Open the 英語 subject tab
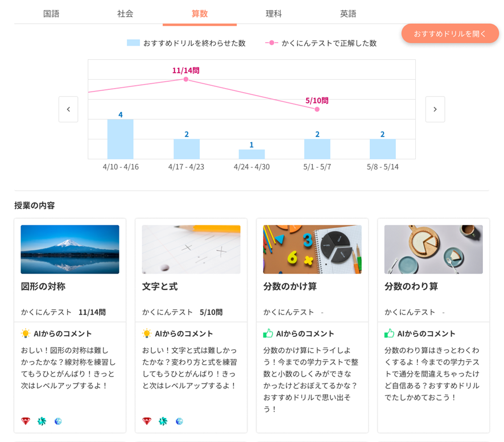504x442 pixels. [x=348, y=14]
